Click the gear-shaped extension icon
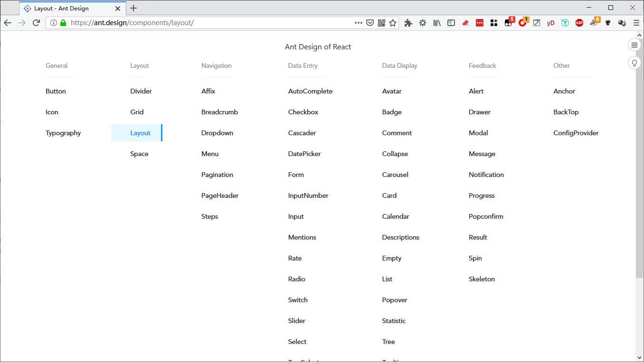644x362 pixels. click(423, 23)
